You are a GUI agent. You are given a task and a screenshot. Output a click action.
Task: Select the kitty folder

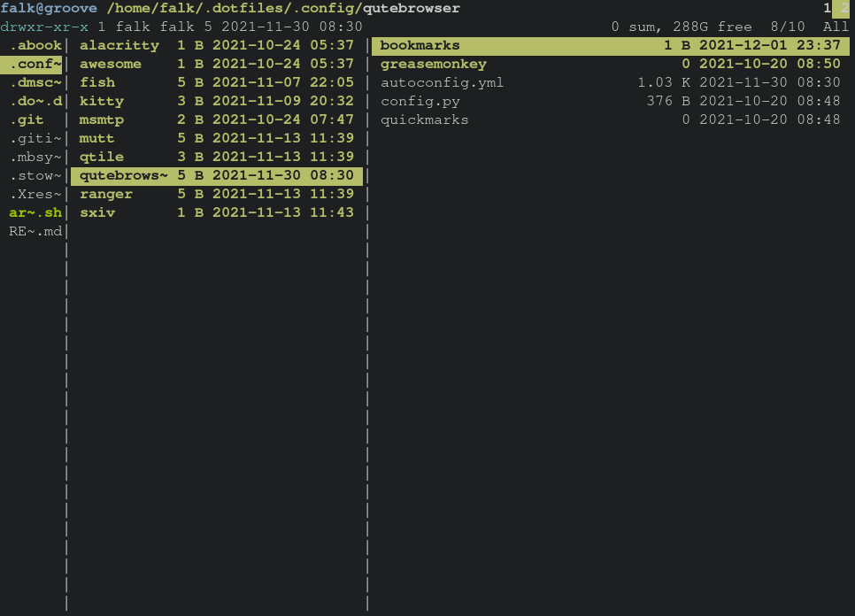tap(102, 101)
